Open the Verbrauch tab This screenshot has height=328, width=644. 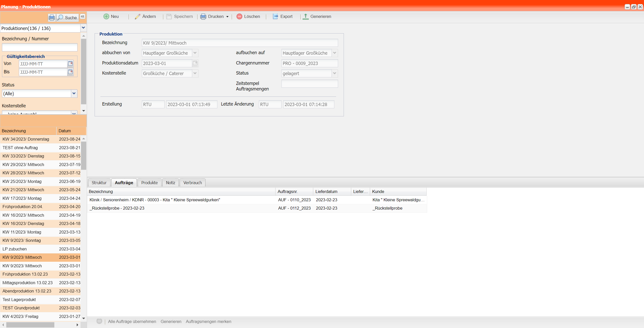click(192, 183)
